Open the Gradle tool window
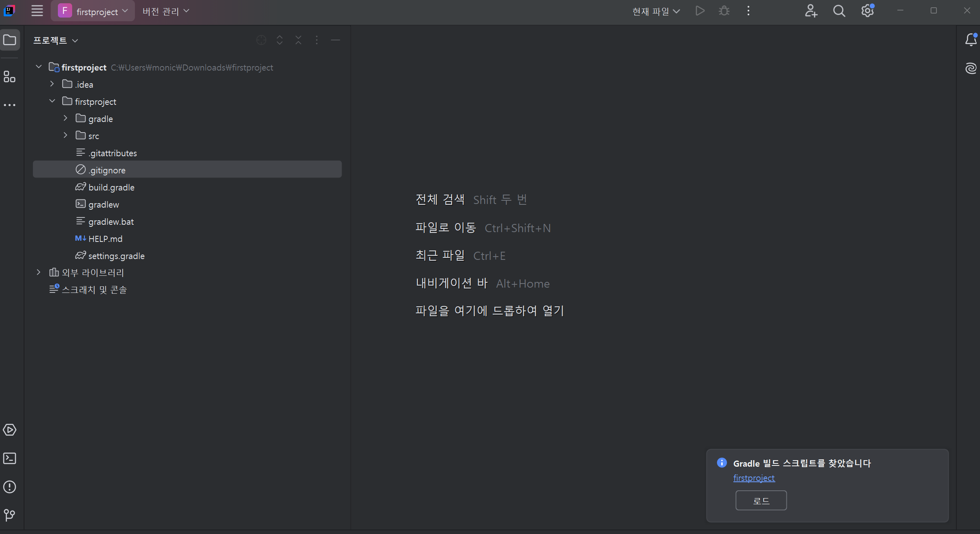 pyautogui.click(x=971, y=68)
